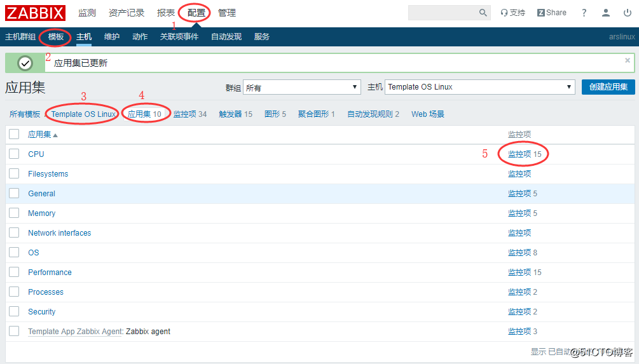Open the CPU application link
Viewport: 639px width, 364px height.
pos(36,154)
